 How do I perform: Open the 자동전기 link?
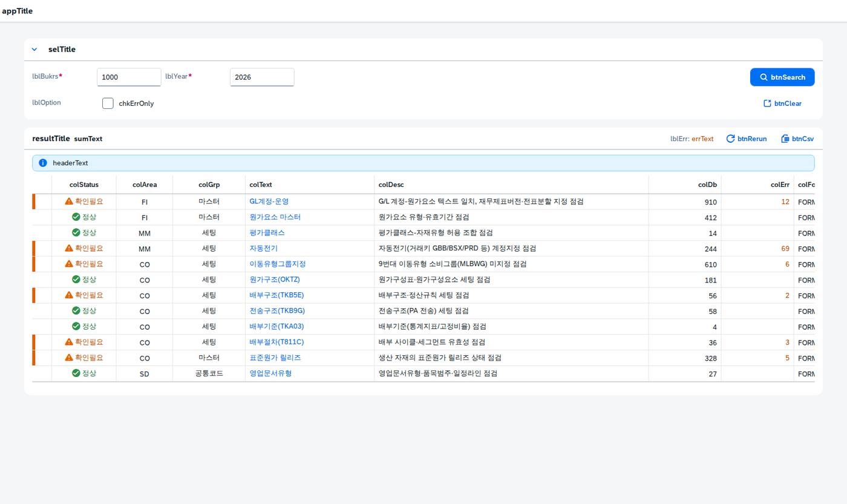click(x=263, y=248)
